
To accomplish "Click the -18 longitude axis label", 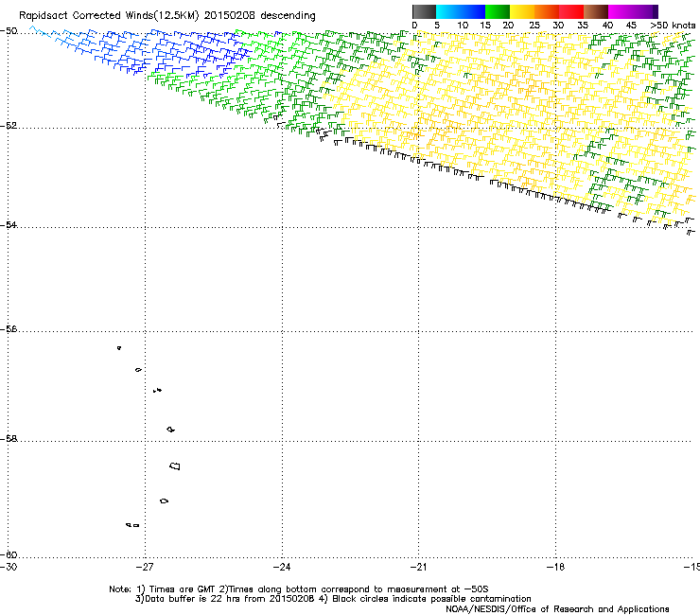I will (x=555, y=567).
